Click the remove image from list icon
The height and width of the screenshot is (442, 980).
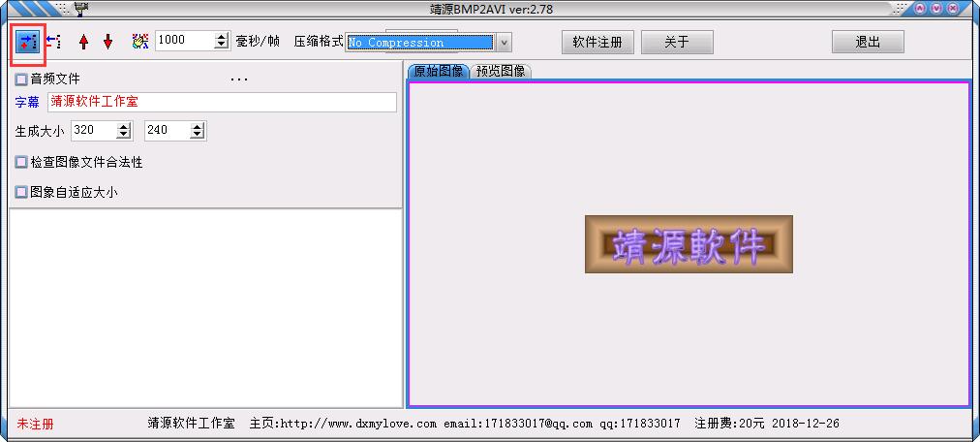pyautogui.click(x=54, y=42)
